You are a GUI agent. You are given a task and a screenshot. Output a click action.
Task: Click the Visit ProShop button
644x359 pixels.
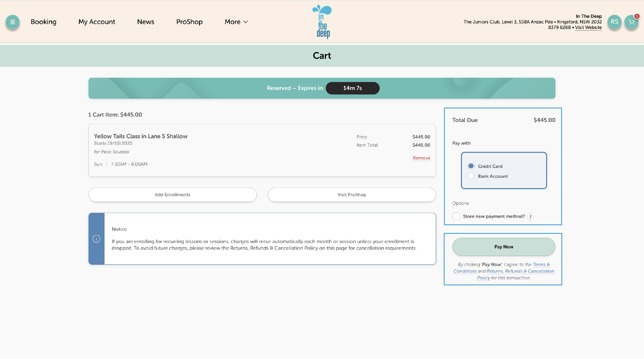pyautogui.click(x=351, y=195)
